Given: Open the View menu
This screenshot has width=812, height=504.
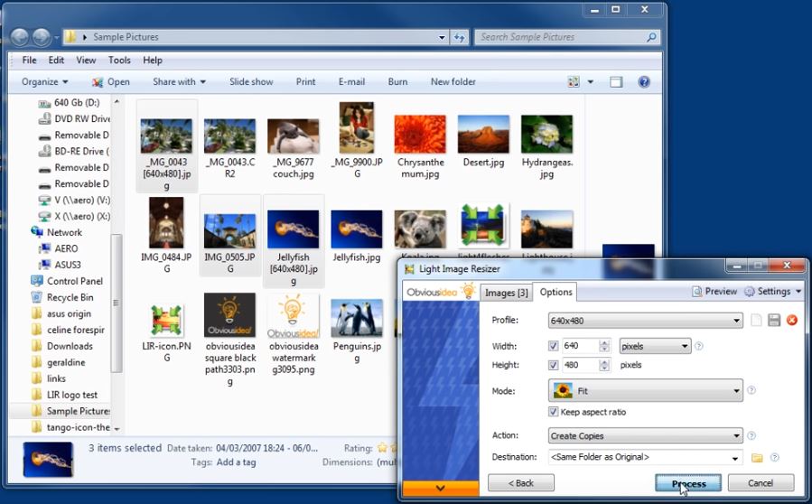Looking at the screenshot, I should (86, 61).
